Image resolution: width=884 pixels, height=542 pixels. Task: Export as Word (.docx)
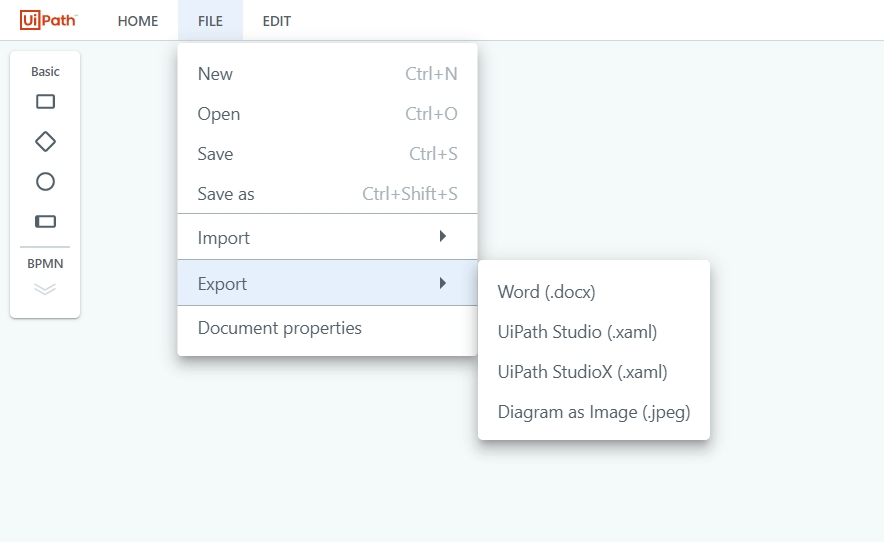coord(594,292)
